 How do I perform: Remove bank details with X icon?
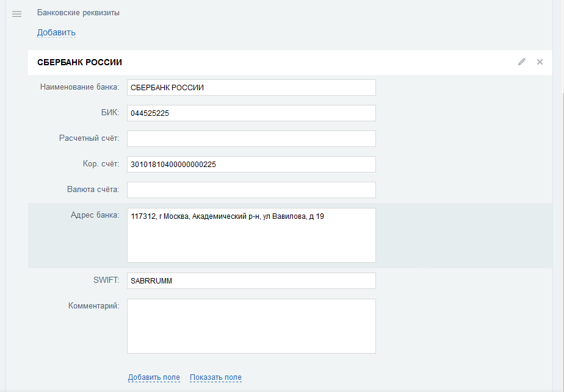pos(540,62)
